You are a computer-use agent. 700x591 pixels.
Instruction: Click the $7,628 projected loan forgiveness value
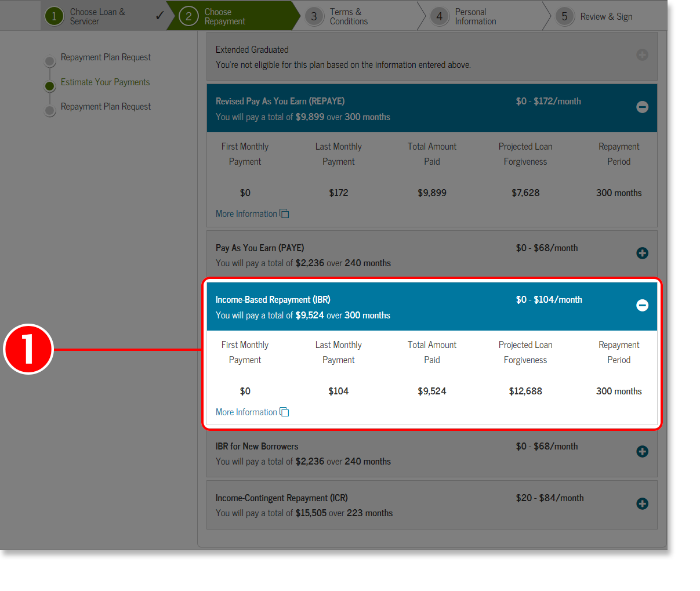click(525, 193)
